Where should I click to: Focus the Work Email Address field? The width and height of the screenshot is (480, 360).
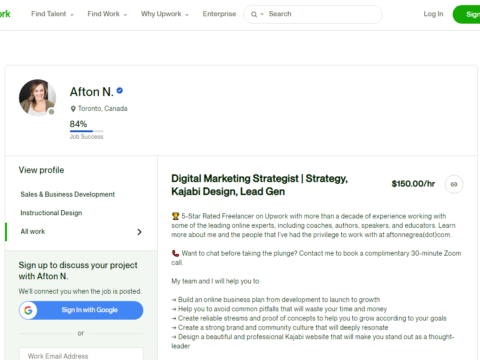coord(81,355)
